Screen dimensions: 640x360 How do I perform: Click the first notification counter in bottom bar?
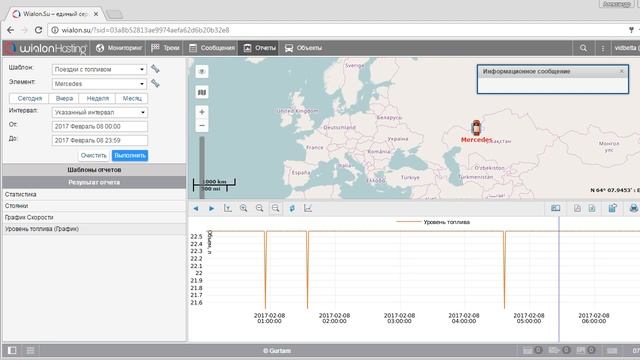click(533, 350)
